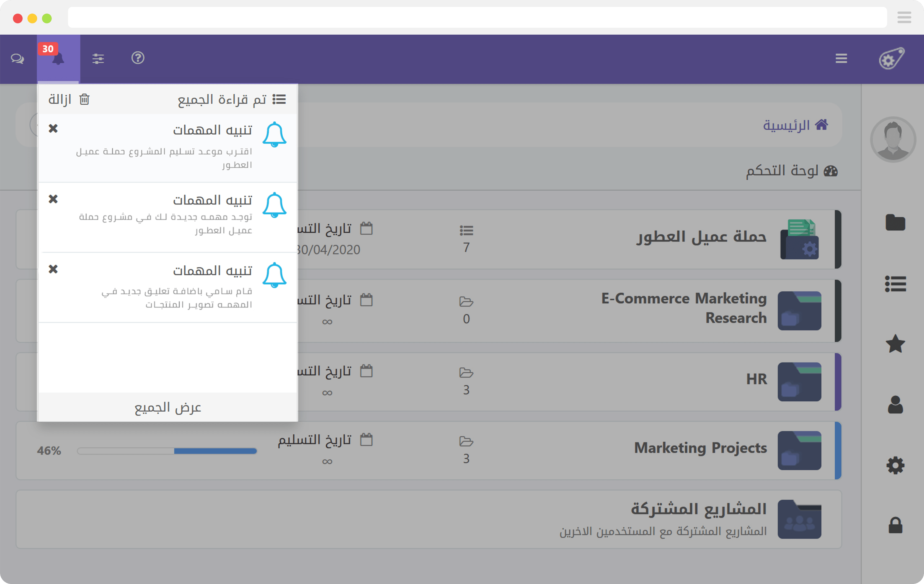Click the user avatar photo
The image size is (924, 584).
point(893,139)
